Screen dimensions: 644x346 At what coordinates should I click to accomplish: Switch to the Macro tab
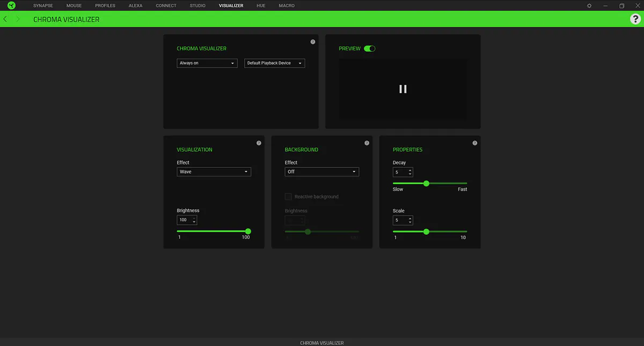point(287,5)
